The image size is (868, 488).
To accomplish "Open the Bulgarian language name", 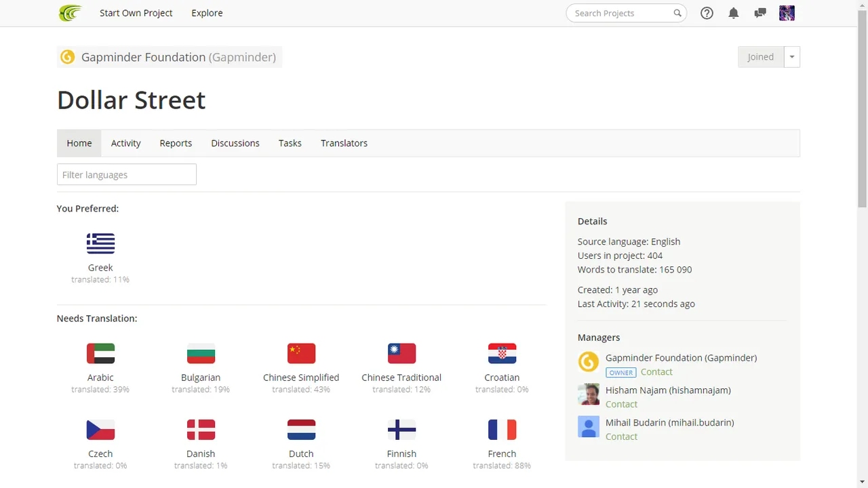I will pos(201,378).
